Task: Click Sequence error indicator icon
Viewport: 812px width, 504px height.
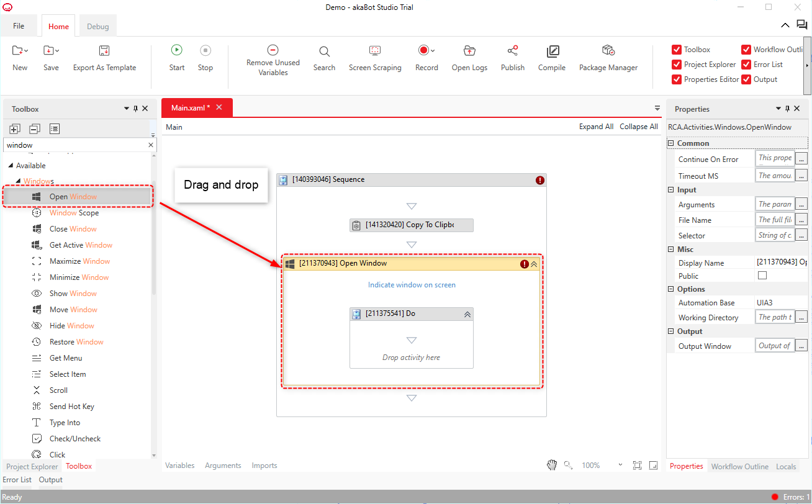Action: click(x=540, y=180)
